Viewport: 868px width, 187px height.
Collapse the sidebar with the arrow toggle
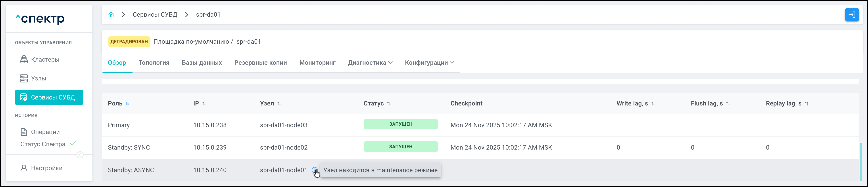(x=80, y=155)
